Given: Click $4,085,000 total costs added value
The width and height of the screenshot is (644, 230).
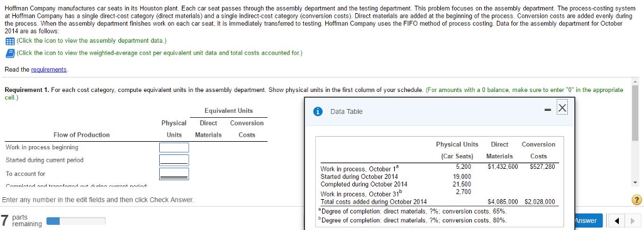Looking at the screenshot, I should 502,202.
